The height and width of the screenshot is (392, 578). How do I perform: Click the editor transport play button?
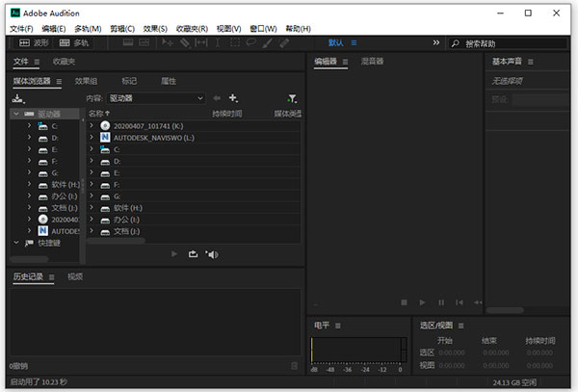click(x=423, y=302)
